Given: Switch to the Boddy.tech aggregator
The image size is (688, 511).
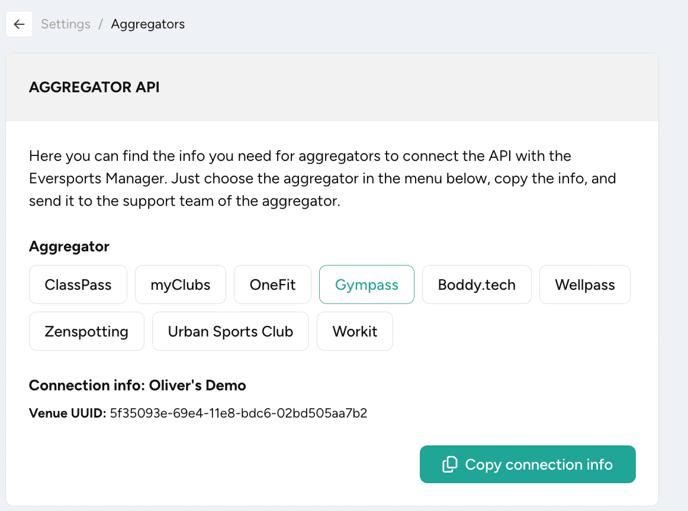Looking at the screenshot, I should click(476, 285).
